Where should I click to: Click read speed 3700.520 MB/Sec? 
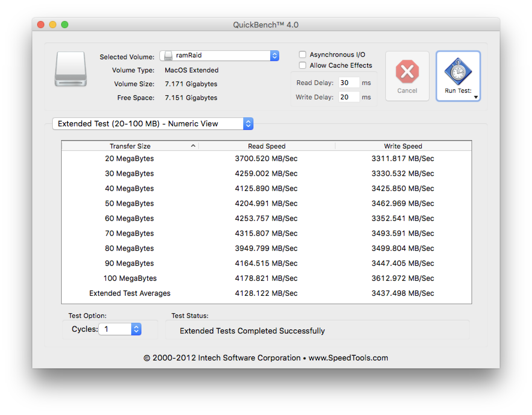(x=266, y=158)
